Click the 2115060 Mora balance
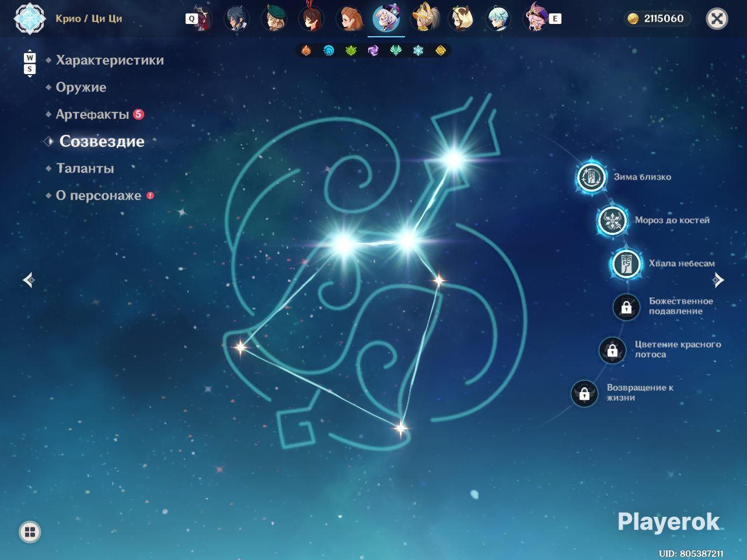 click(664, 19)
